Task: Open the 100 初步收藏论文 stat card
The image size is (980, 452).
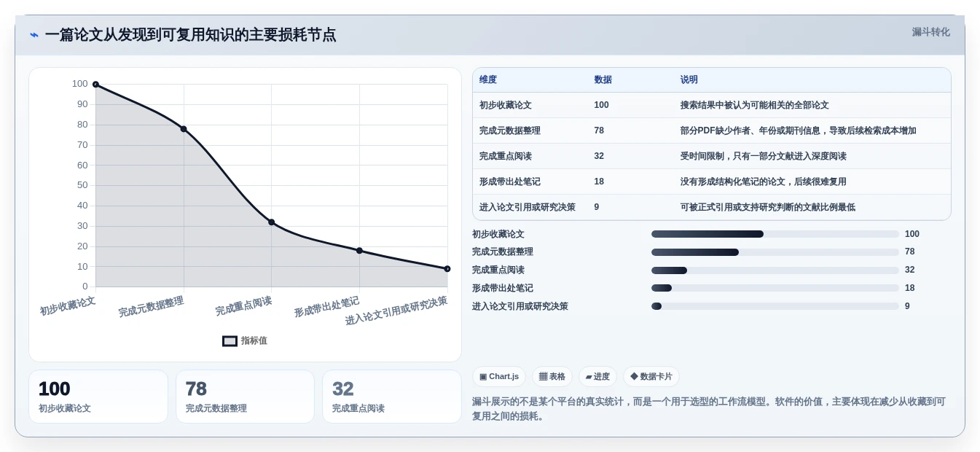Action: pos(98,397)
